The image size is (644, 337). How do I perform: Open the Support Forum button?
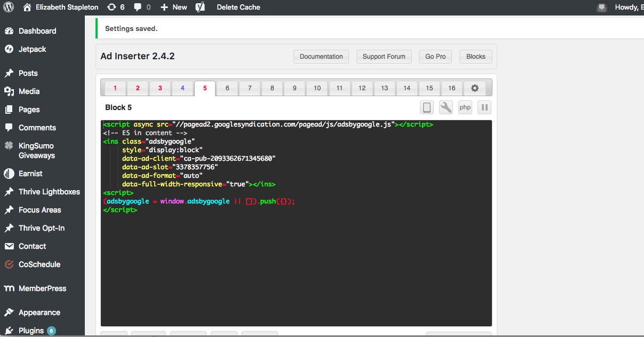[x=384, y=57]
